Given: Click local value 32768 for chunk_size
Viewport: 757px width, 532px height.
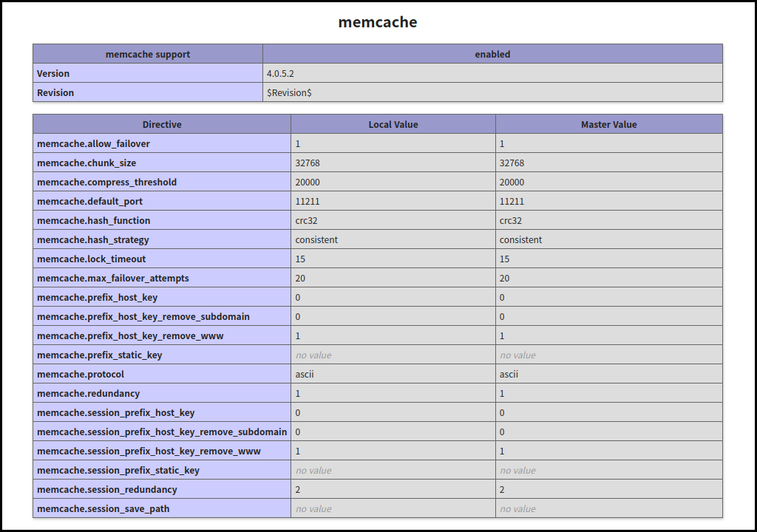Looking at the screenshot, I should tap(308, 163).
